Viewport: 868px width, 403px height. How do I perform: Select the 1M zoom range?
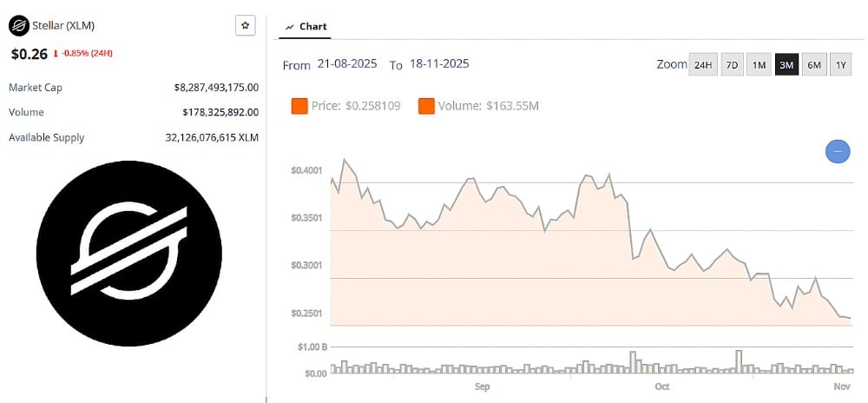point(759,65)
